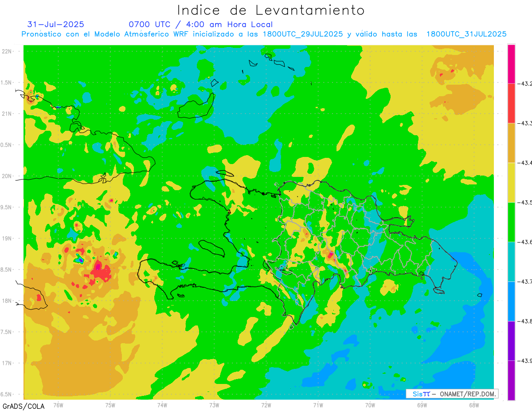Select the -43.6 colorbar label
Screen dimensions: 532x411
click(x=525, y=242)
